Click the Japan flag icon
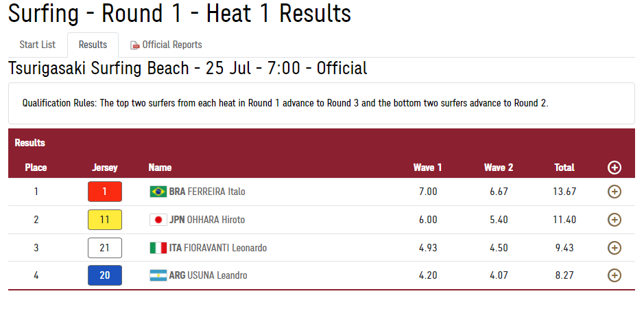 [158, 220]
